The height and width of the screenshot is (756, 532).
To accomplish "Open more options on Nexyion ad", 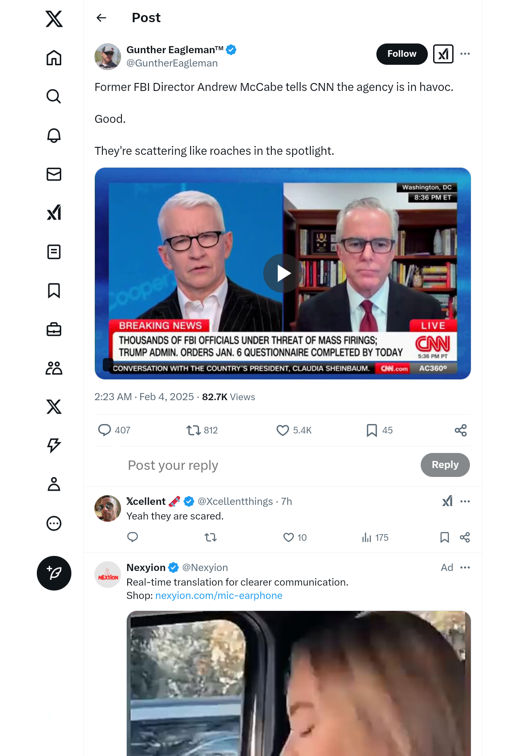I will [465, 567].
